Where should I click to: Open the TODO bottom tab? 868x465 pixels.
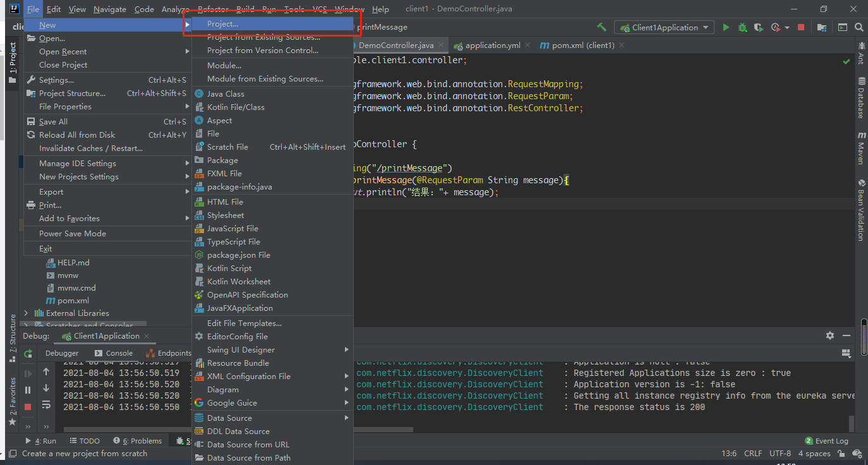(85, 441)
